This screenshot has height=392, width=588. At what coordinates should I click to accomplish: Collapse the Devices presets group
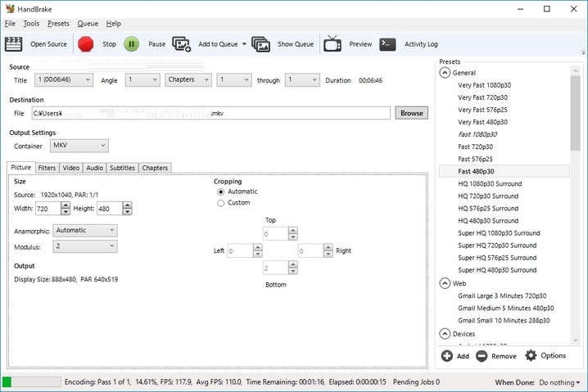(445, 334)
